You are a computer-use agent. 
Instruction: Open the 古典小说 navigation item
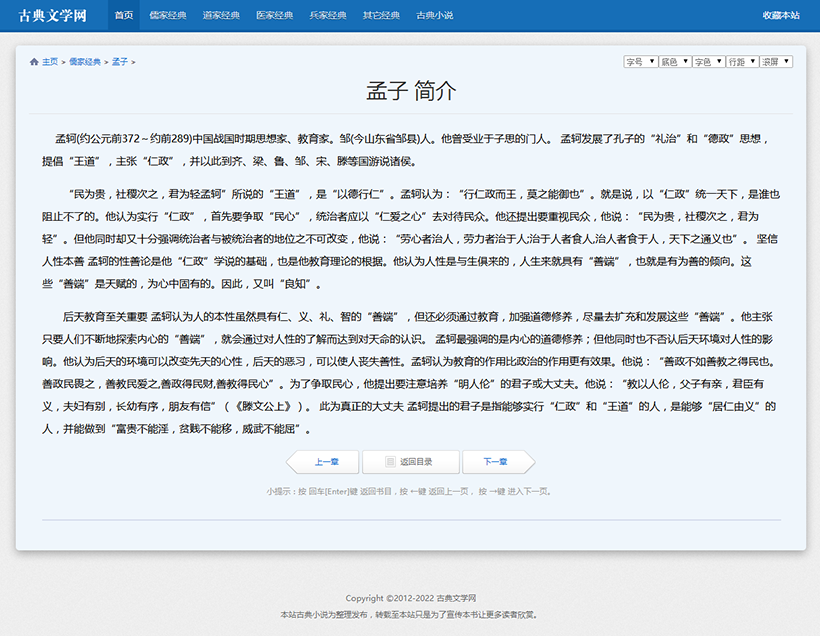point(435,16)
